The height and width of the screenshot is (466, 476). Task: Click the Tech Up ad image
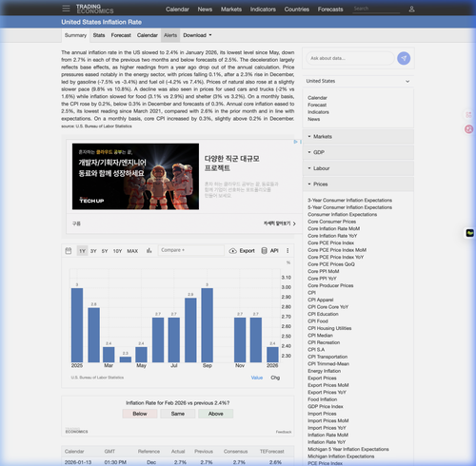(x=135, y=176)
